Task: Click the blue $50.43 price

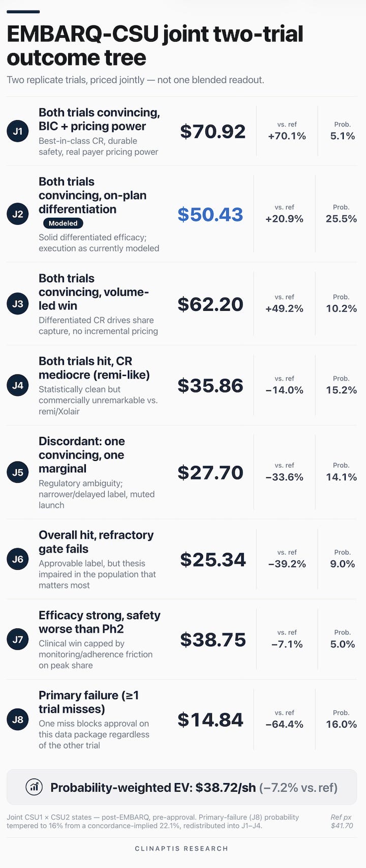Action: [210, 214]
